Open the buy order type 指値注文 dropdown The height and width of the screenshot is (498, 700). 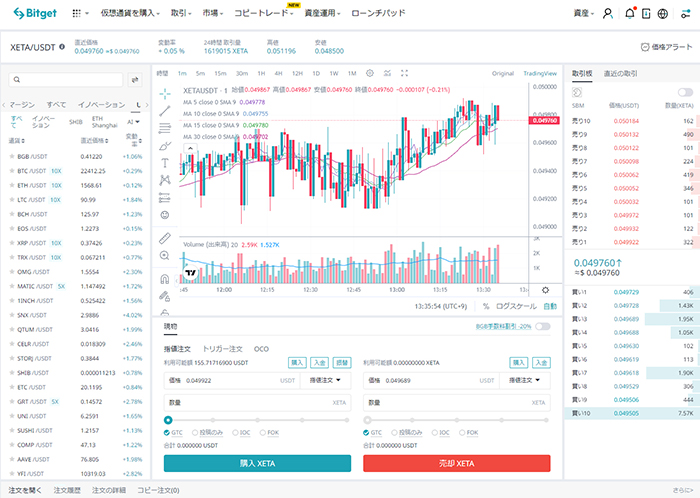(x=325, y=380)
